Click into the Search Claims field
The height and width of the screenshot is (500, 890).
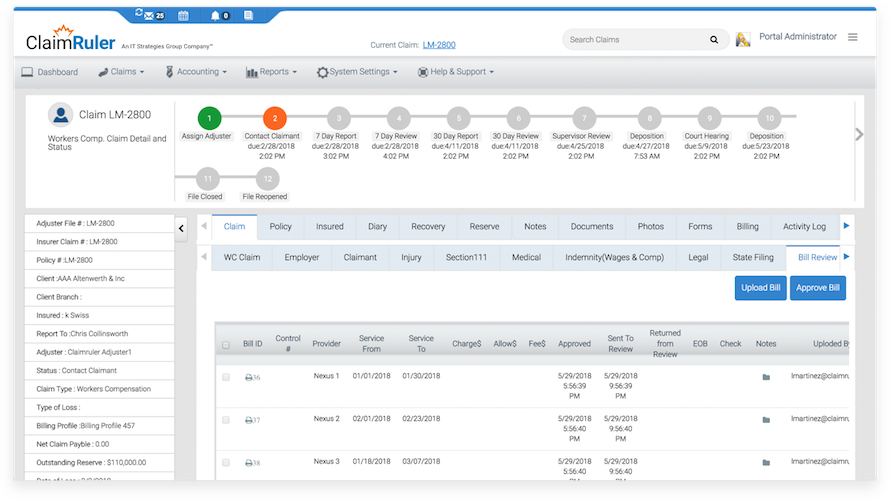(635, 40)
